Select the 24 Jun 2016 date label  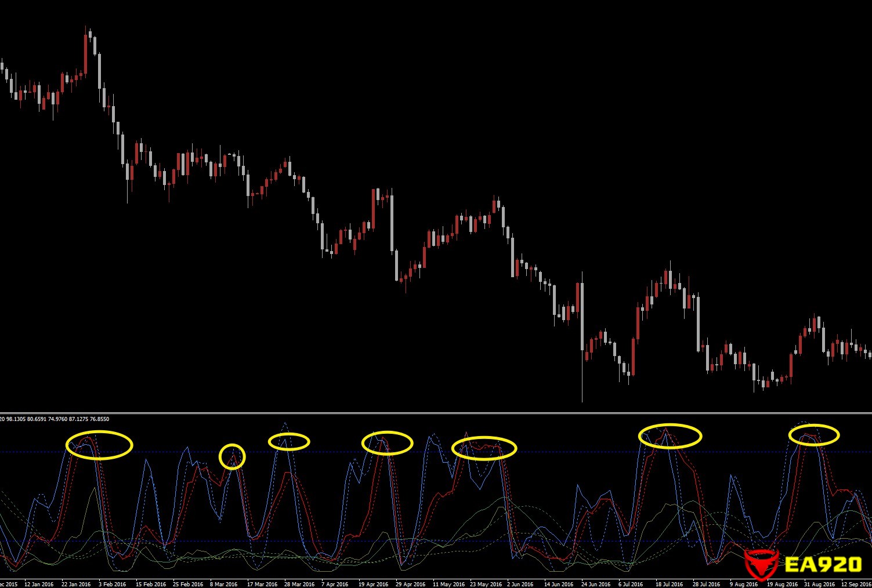595,584
